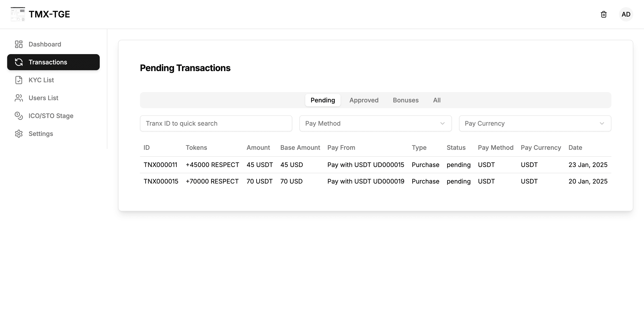The image size is (644, 313).
Task: Click the Settings gear icon
Action: [x=19, y=134]
